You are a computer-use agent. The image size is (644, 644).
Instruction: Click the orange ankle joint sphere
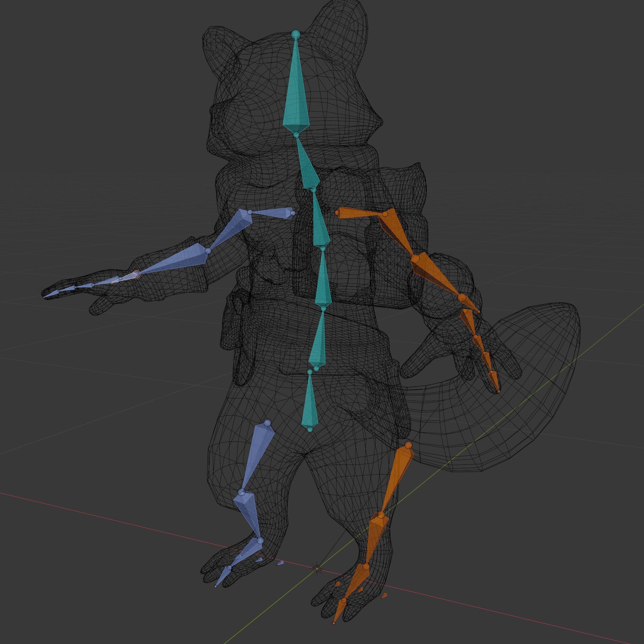pyautogui.click(x=365, y=566)
